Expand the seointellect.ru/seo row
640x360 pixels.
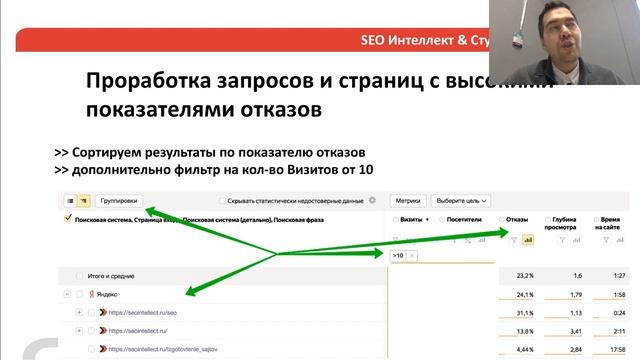click(79, 313)
